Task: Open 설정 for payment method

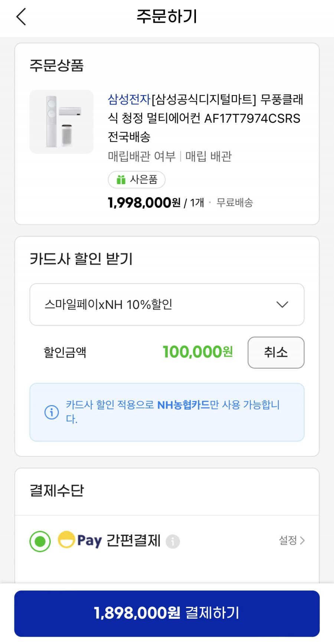Action: [292, 540]
